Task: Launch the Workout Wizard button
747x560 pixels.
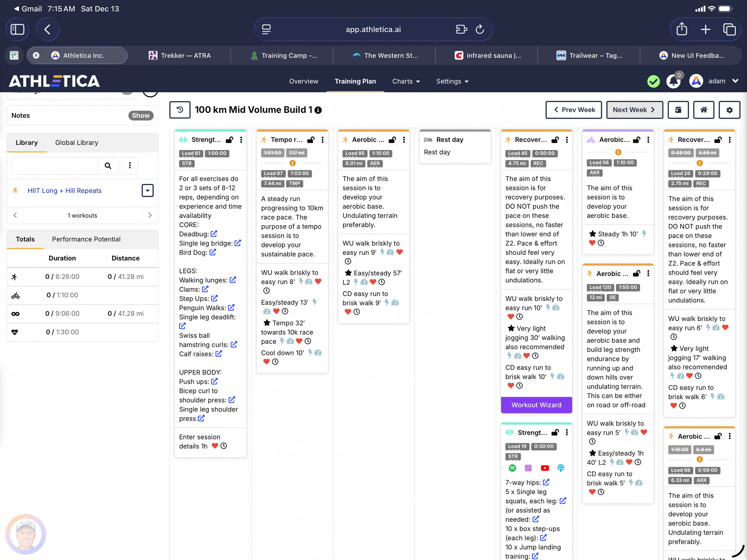Action: click(x=536, y=405)
